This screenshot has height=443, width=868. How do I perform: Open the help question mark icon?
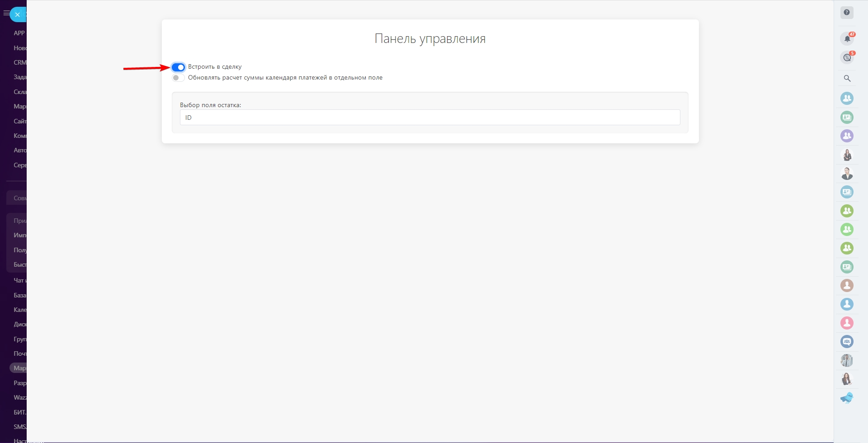[x=847, y=13]
